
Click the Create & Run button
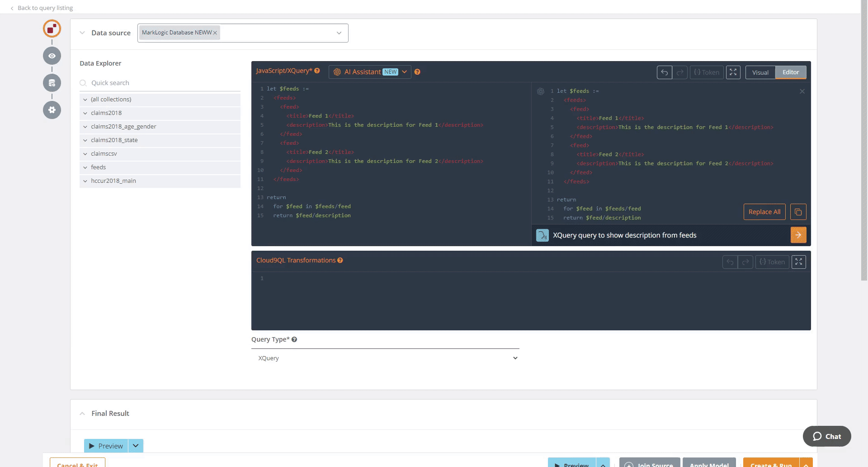click(x=770, y=464)
